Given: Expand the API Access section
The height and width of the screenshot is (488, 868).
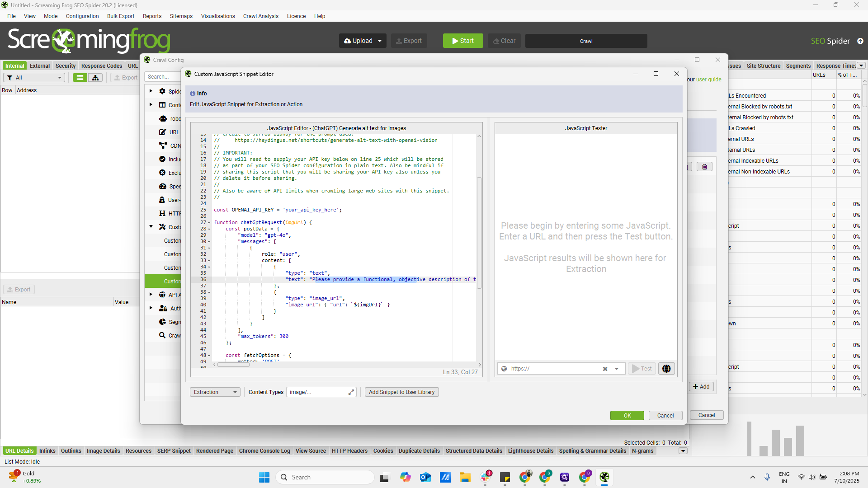Looking at the screenshot, I should [x=151, y=295].
